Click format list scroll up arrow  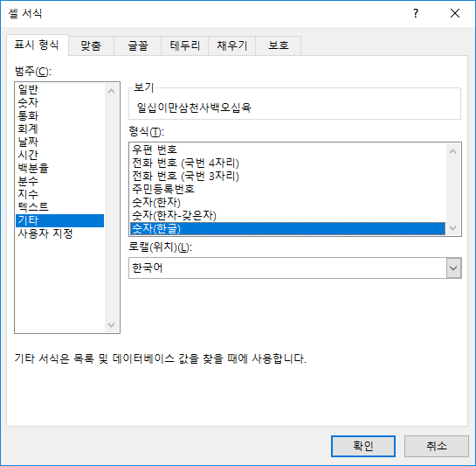click(453, 151)
